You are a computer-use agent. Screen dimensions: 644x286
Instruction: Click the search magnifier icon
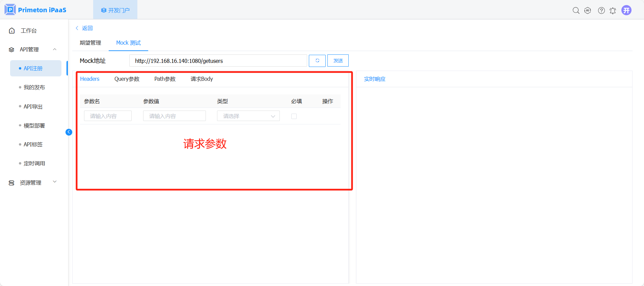pyautogui.click(x=576, y=10)
